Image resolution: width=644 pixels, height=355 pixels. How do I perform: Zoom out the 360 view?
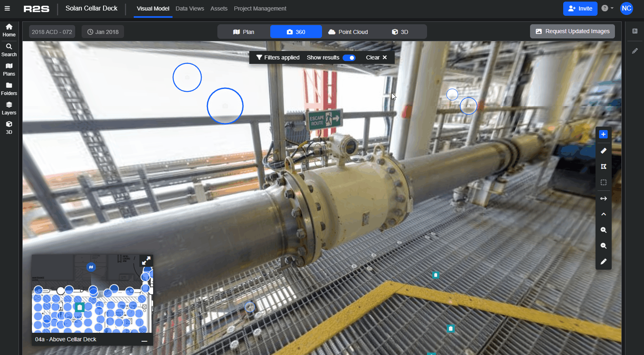point(603,245)
